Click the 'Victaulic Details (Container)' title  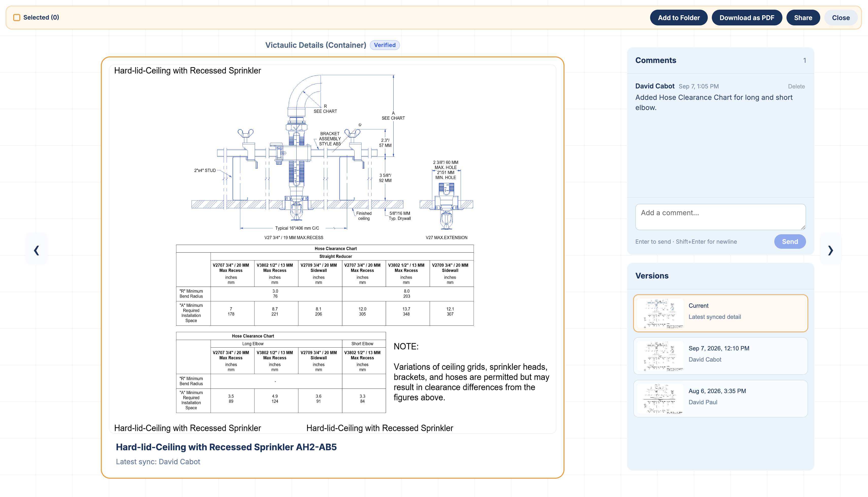click(315, 45)
